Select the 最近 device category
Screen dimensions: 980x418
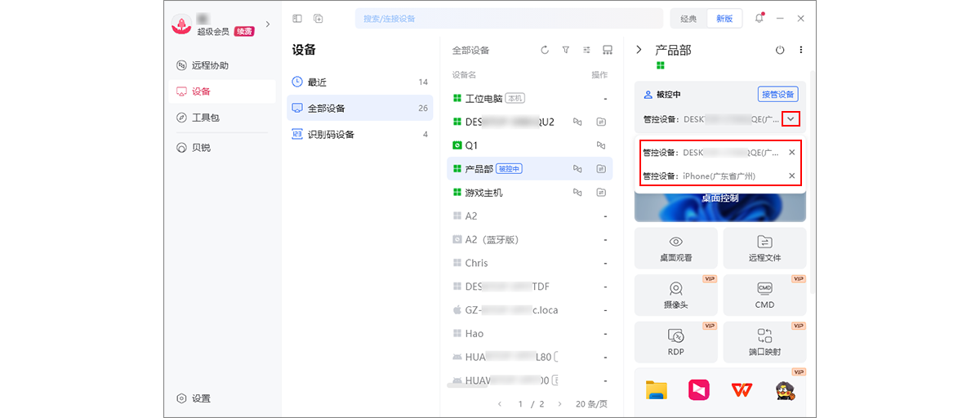[360, 82]
